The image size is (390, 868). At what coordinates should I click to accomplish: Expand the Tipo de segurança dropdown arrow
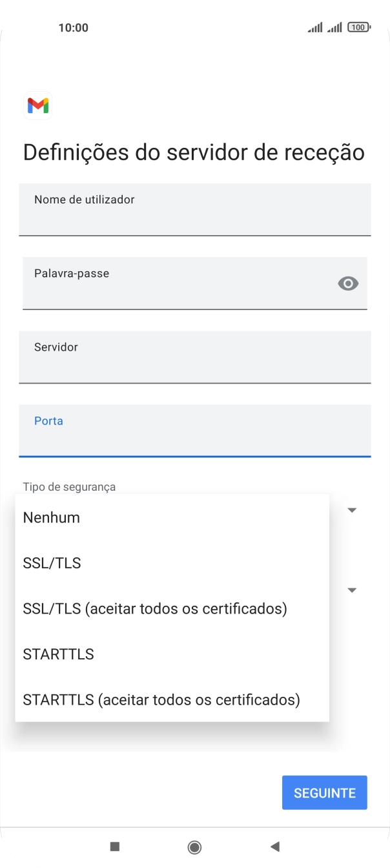351,510
